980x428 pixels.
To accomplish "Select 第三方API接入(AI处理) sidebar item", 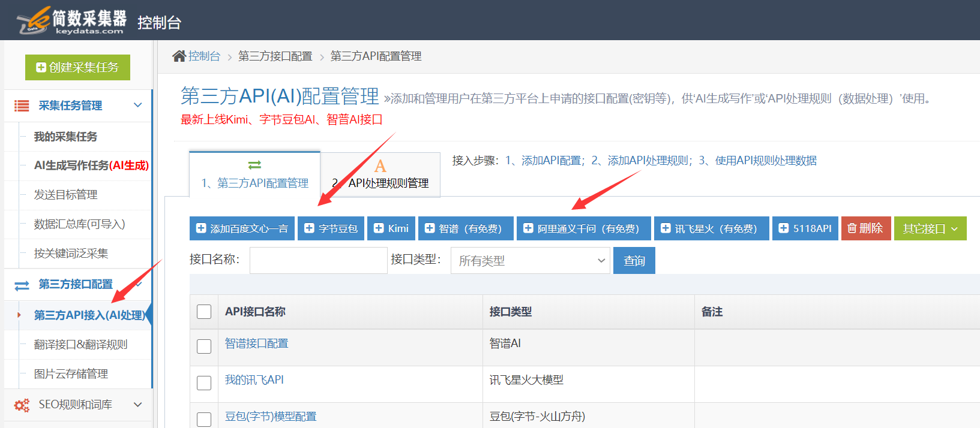I will pos(89,315).
